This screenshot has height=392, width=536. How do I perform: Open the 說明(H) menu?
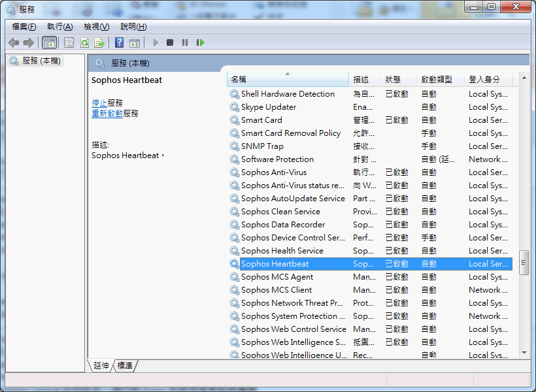pos(133,27)
